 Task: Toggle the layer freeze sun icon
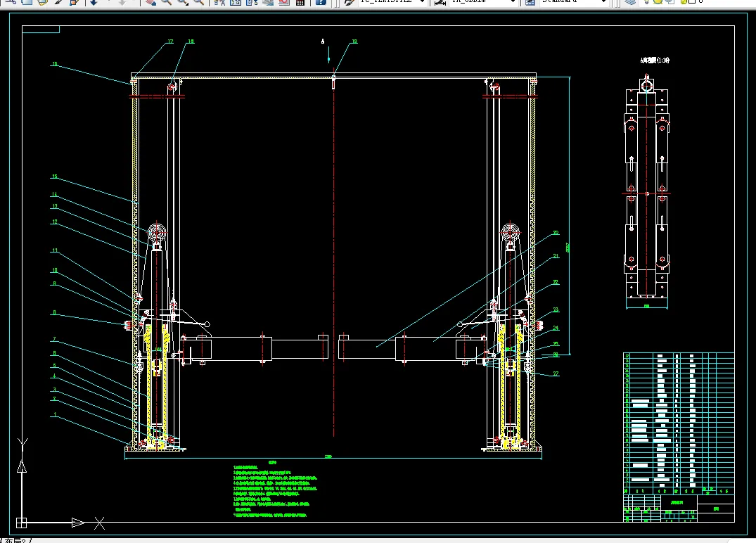658,2
